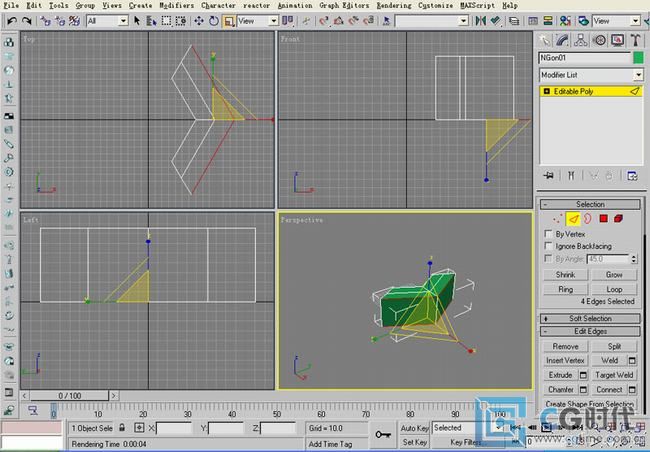Choose the Rectangular Selection Region tool
Viewport: 650px width, 452px height.
click(166, 21)
